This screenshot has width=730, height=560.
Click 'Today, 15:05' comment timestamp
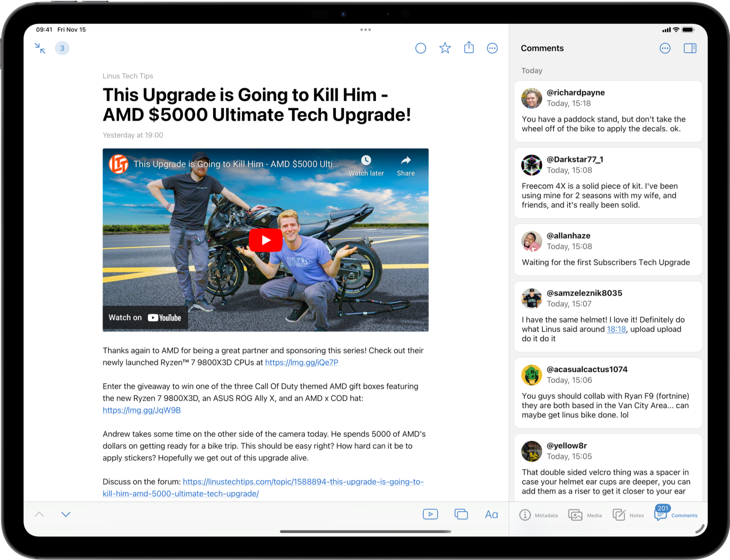pyautogui.click(x=569, y=456)
